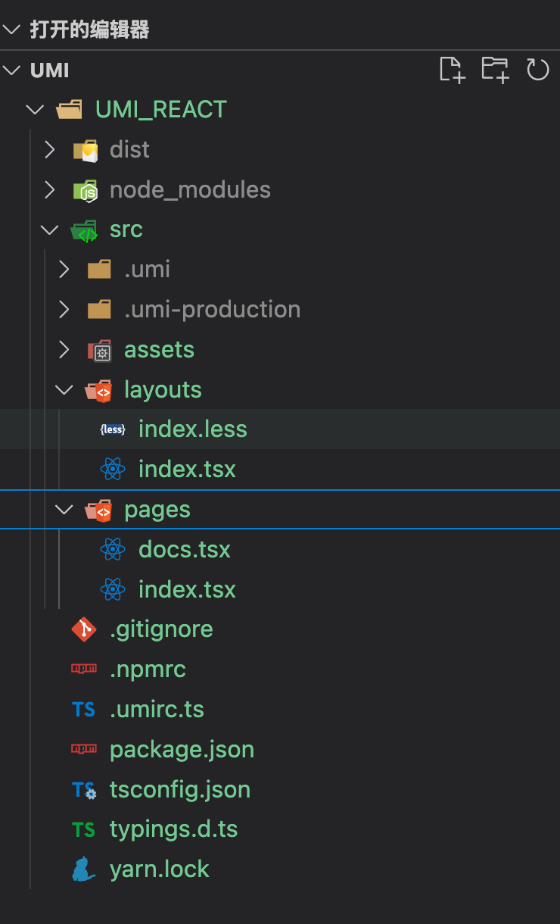Open the index.less file
This screenshot has width=560, height=924.
pyautogui.click(x=193, y=429)
